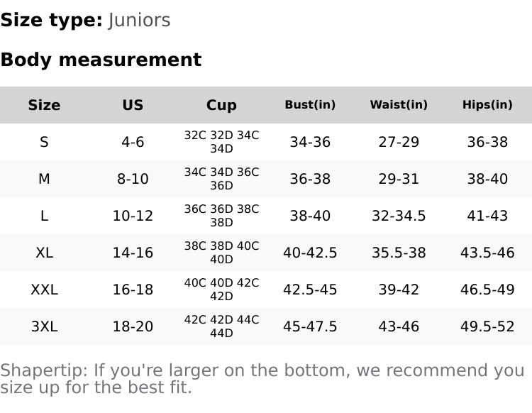Click the Waist(in) column header
The image size is (532, 413).
[399, 105]
